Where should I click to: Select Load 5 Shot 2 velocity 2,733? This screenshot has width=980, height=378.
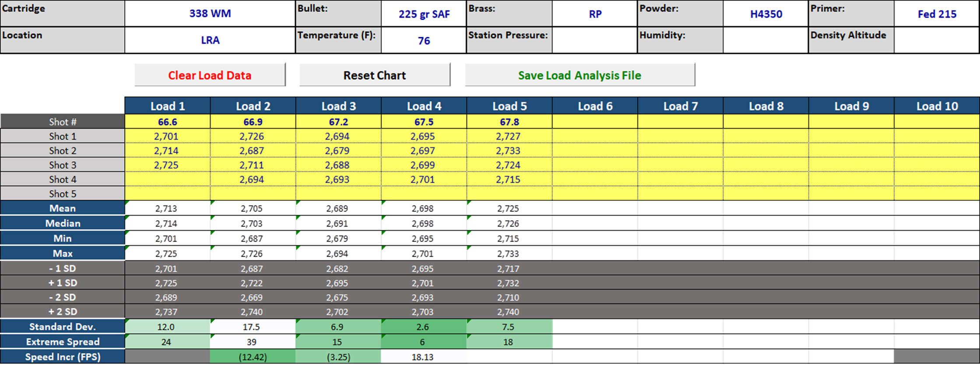coord(509,151)
